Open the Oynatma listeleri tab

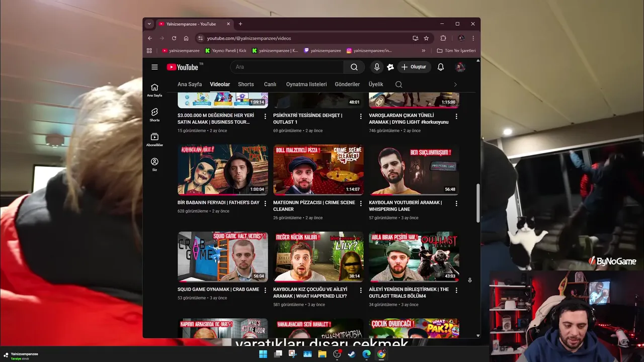point(306,84)
